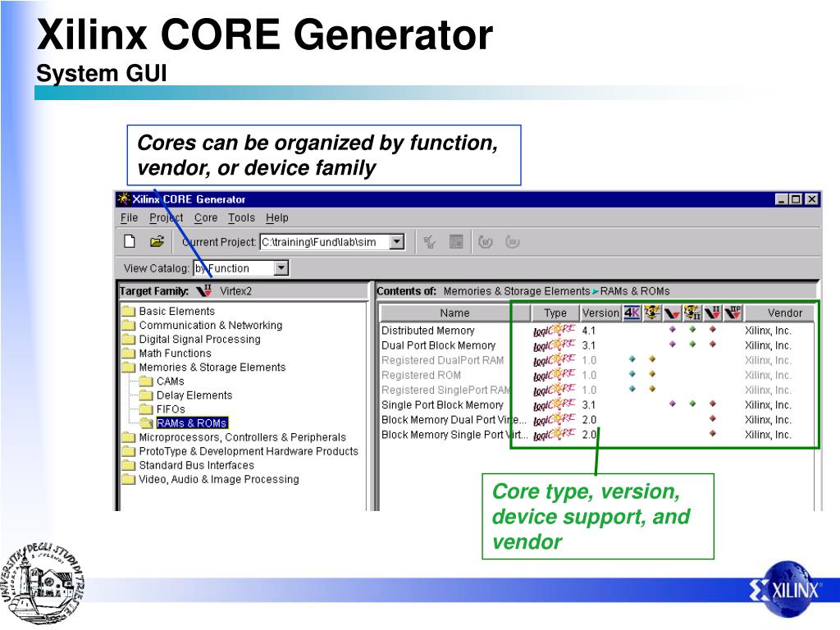Select Microprocessors, Controllers & Peripherals folder
Screen dimensions: 840x630
242,437
